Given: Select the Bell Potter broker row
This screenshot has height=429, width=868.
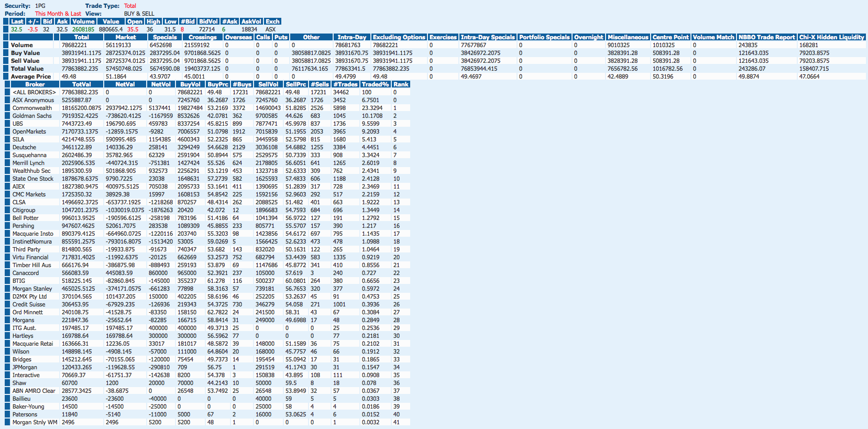Looking at the screenshot, I should [x=207, y=218].
